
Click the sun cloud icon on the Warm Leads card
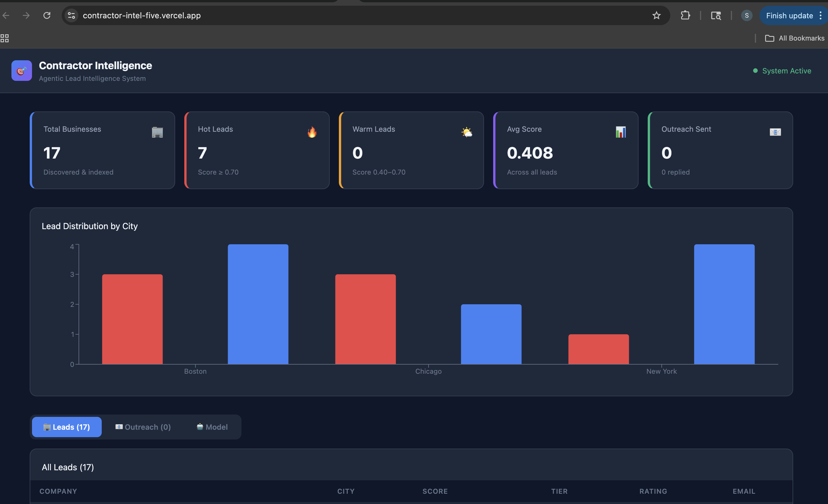[466, 132]
